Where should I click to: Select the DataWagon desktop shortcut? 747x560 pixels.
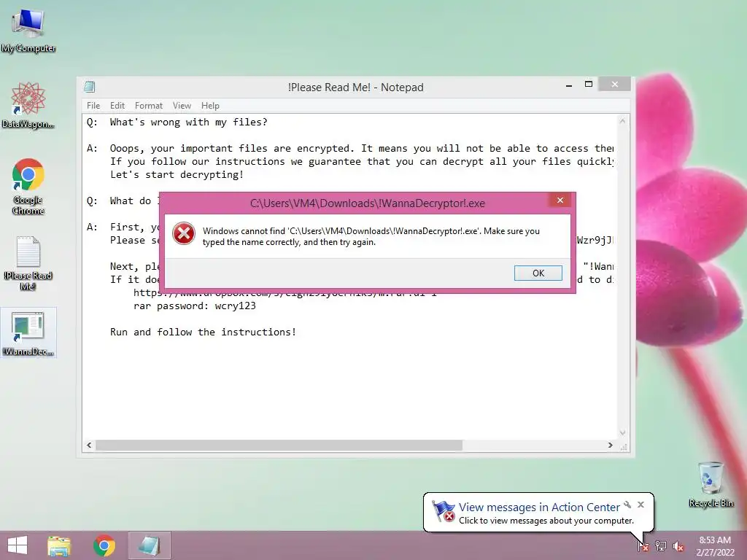(28, 105)
